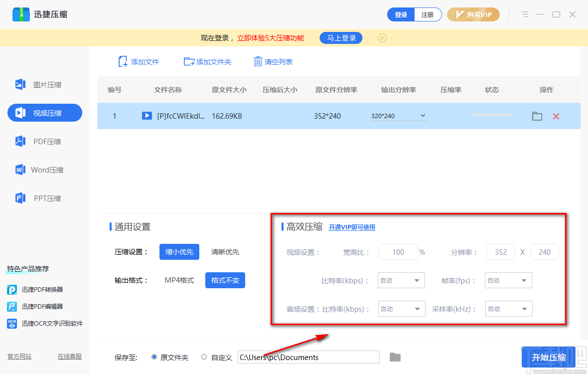588x374 pixels.
Task: Open the 输出分辨率 dropdown showing 320*240
Action: click(399, 115)
